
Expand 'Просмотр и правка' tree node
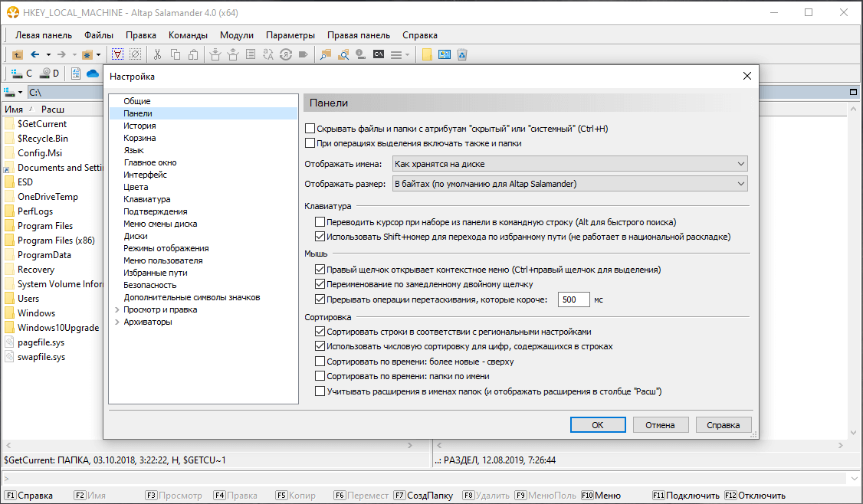click(x=116, y=309)
